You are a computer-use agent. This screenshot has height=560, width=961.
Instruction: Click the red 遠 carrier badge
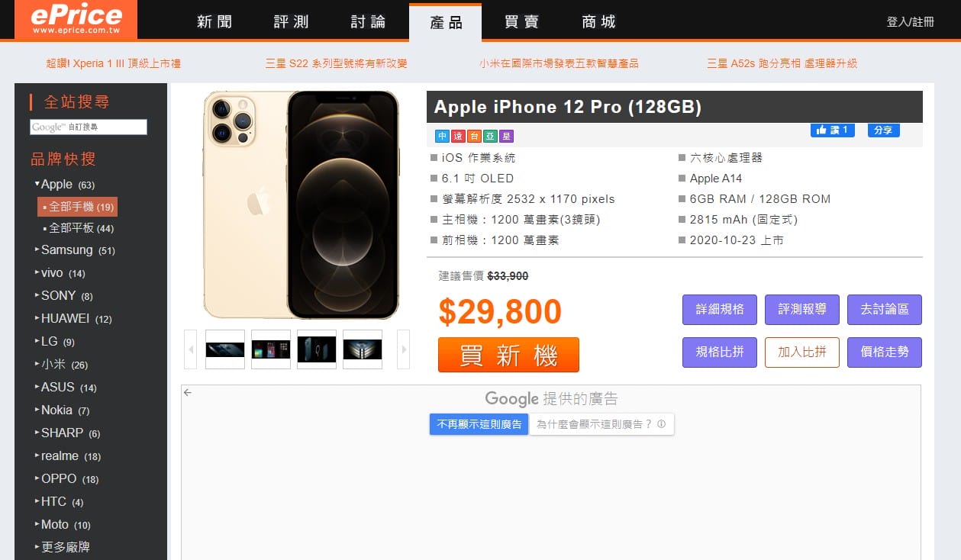tap(458, 137)
